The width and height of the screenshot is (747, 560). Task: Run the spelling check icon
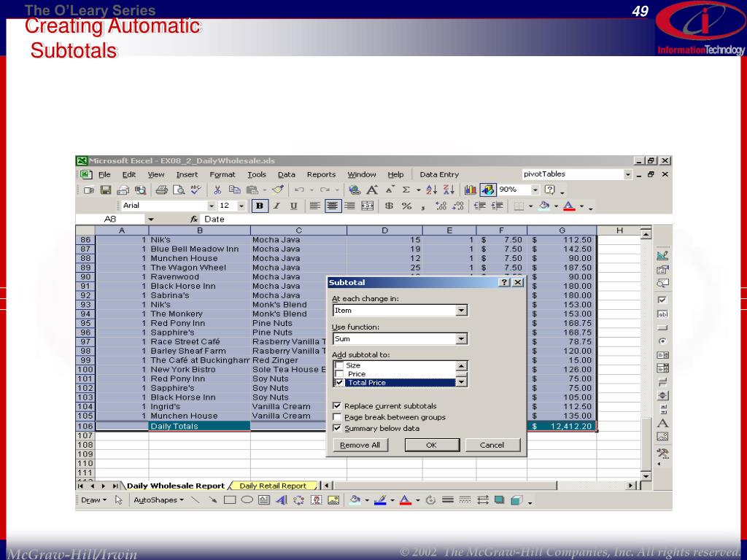coord(196,190)
